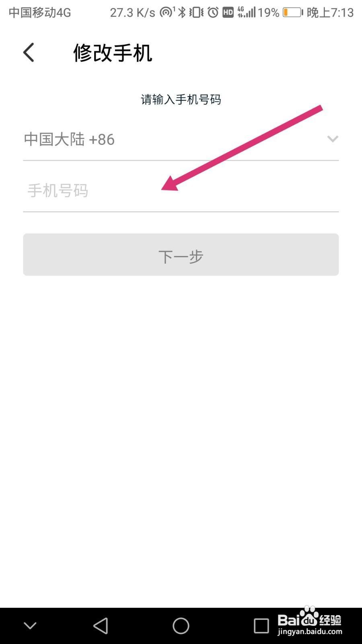
Task: Tap the 4G signal strength icon
Action: pos(247,12)
